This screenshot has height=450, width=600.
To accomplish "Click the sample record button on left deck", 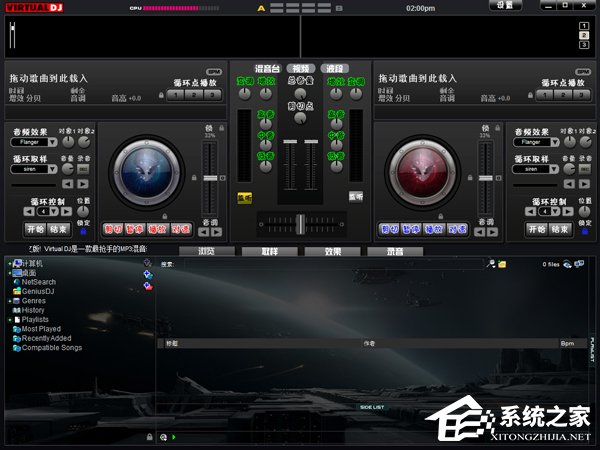I will [x=83, y=169].
